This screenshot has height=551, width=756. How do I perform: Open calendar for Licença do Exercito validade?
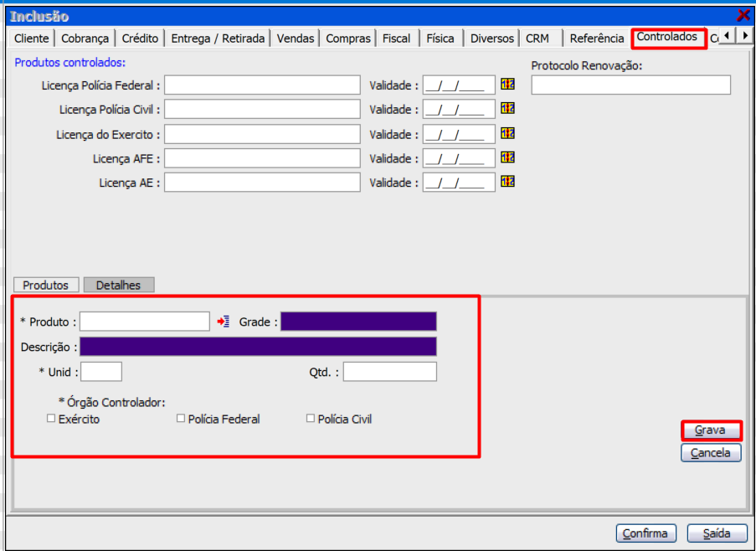tap(507, 133)
